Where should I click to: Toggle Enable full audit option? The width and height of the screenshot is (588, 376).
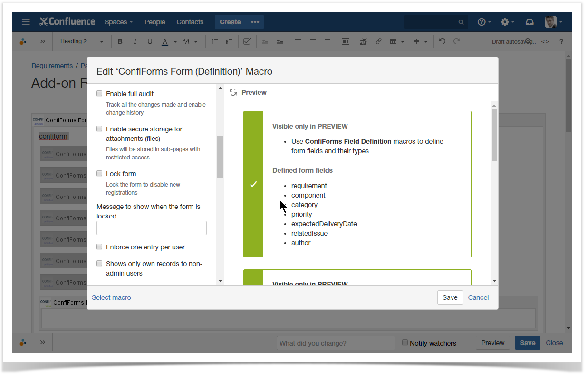99,93
